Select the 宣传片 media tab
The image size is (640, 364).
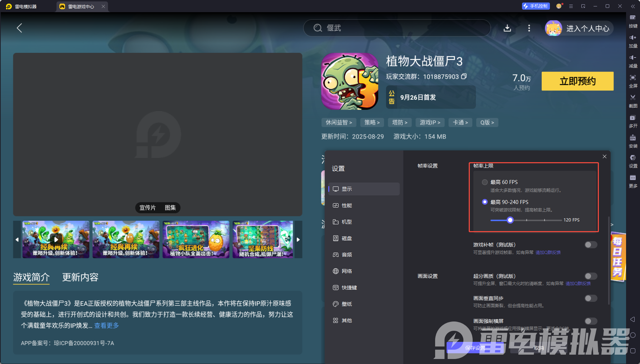(x=148, y=208)
